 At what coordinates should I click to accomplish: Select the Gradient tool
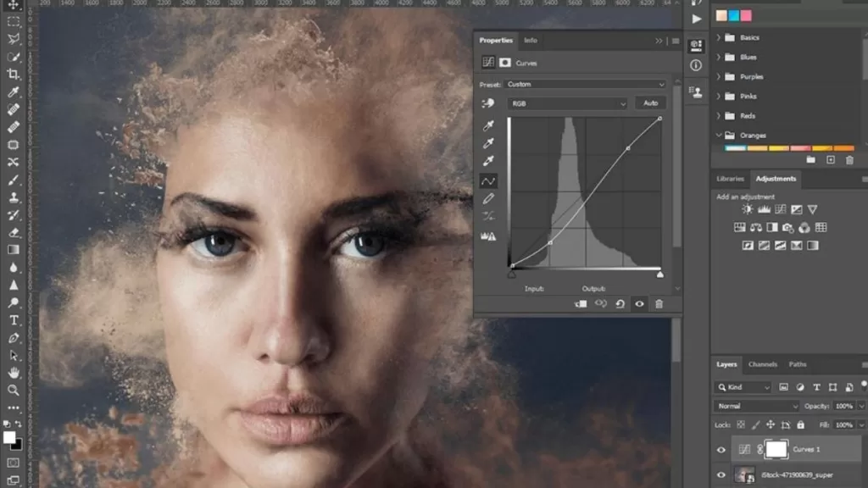coord(14,250)
